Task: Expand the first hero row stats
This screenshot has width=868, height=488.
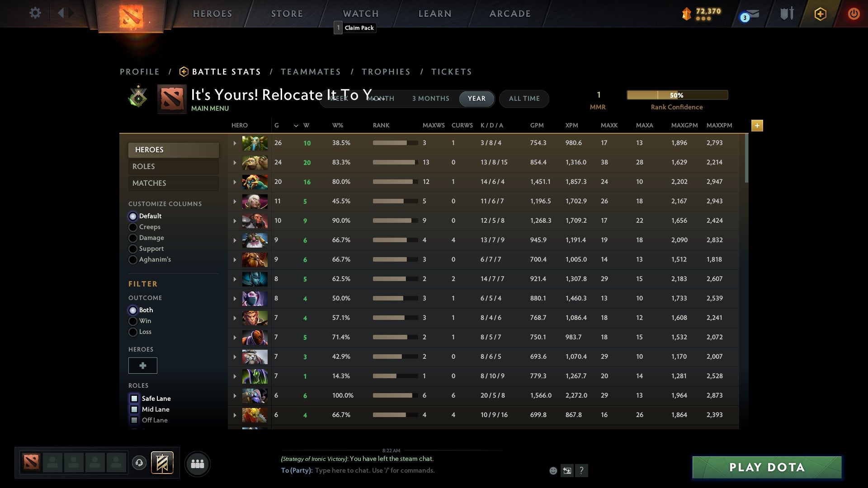Action: pos(234,143)
